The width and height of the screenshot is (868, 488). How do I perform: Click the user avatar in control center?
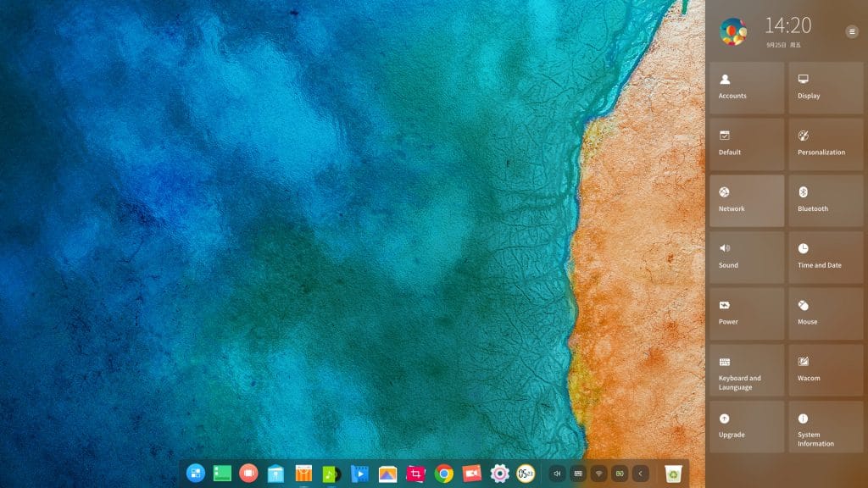(733, 31)
